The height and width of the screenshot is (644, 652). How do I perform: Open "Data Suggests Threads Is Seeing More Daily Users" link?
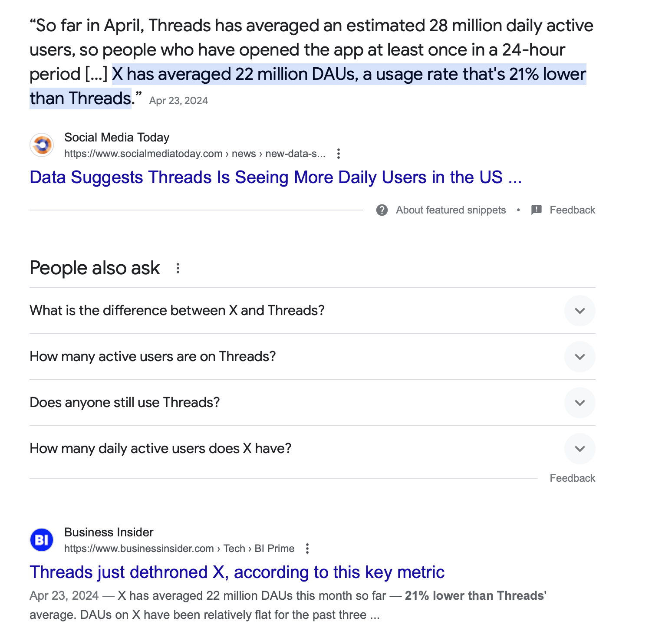coord(275,177)
